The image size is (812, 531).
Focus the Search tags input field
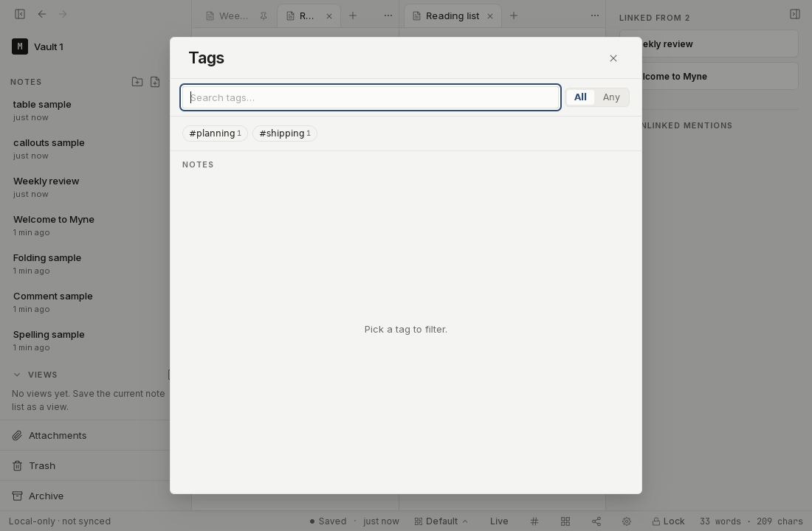pos(371,97)
